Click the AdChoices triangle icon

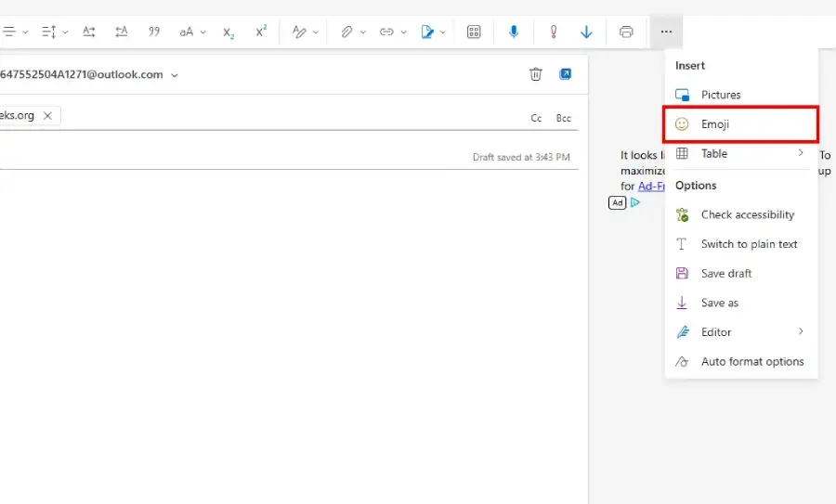point(635,202)
